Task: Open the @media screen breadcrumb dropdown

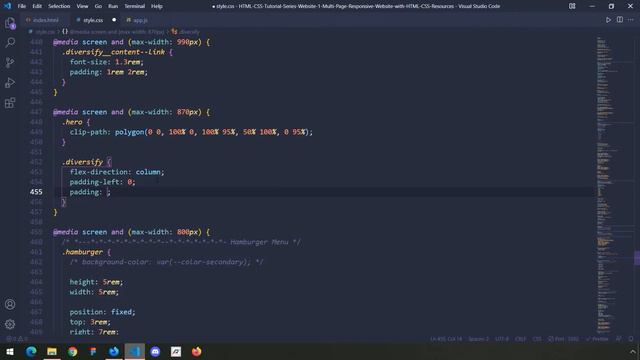Action: pos(113,31)
